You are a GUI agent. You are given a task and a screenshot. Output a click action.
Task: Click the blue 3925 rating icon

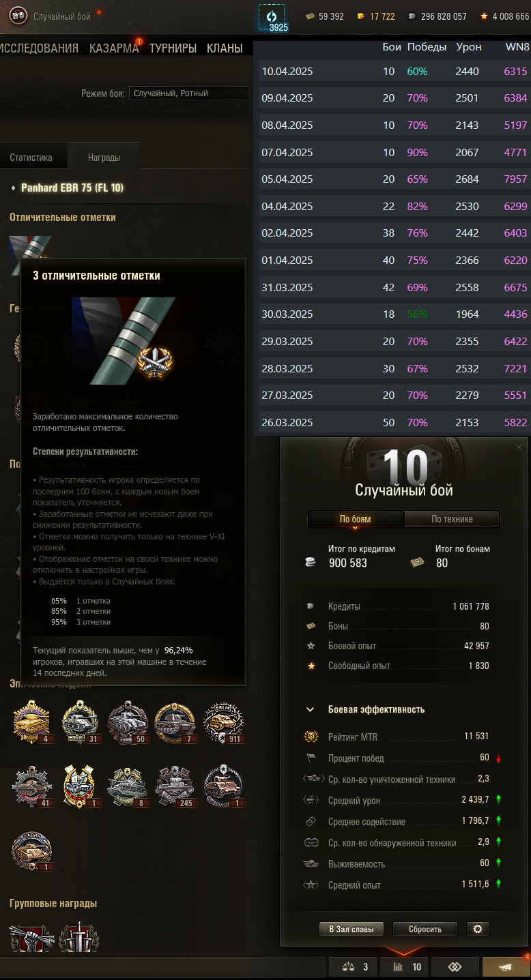[272, 18]
